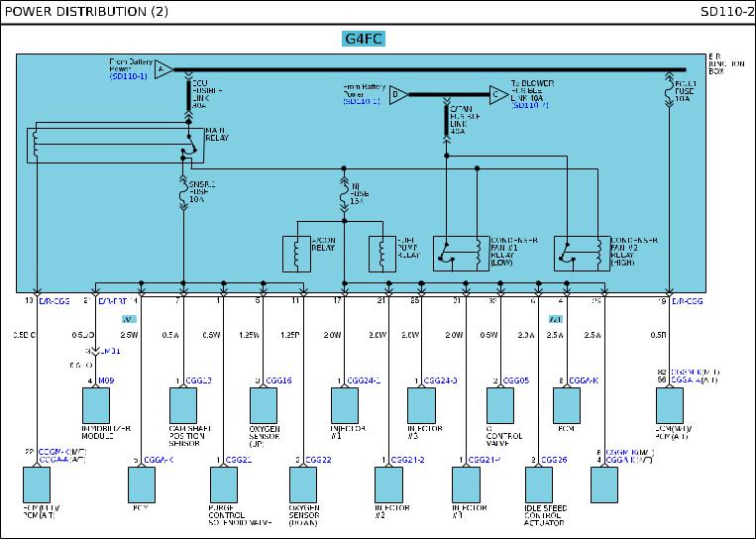
Task: Select the condenser fan #2 relay (HIGH) symbol
Action: click(582, 254)
